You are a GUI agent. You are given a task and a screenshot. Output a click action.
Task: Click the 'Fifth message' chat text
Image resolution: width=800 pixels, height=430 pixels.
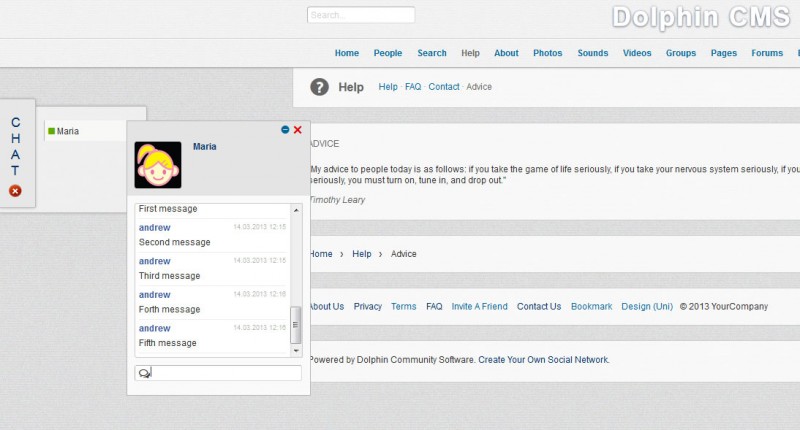point(167,343)
